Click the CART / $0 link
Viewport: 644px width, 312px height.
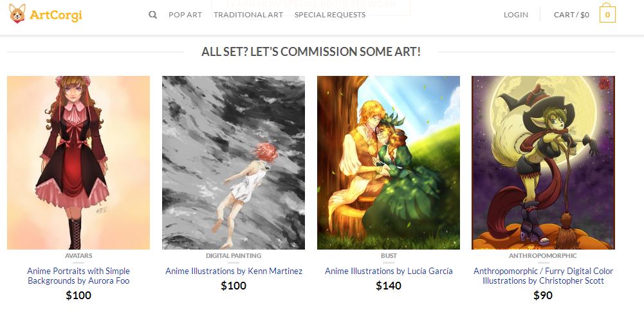(x=571, y=15)
